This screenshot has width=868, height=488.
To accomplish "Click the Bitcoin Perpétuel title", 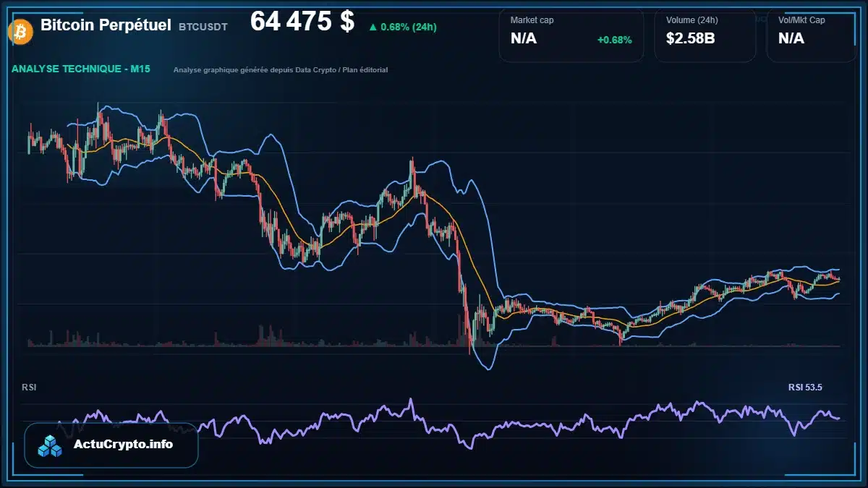I will tap(106, 25).
